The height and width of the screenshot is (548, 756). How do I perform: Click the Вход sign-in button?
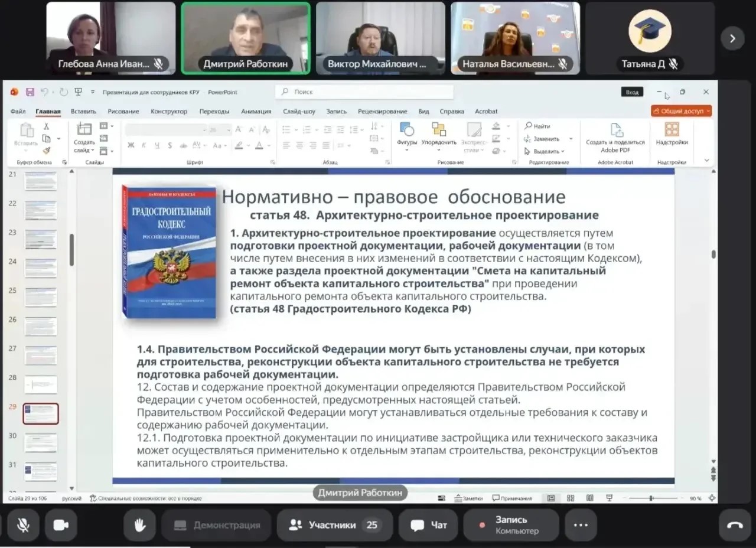click(632, 92)
